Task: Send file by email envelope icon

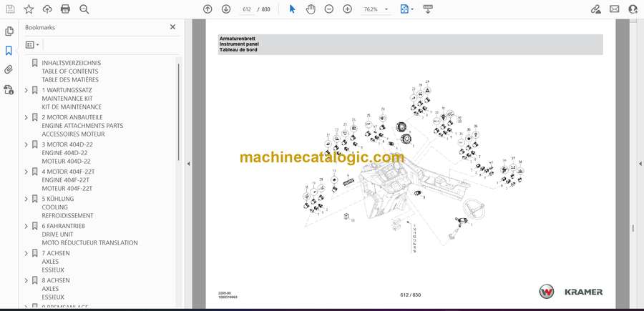Action: [x=615, y=9]
